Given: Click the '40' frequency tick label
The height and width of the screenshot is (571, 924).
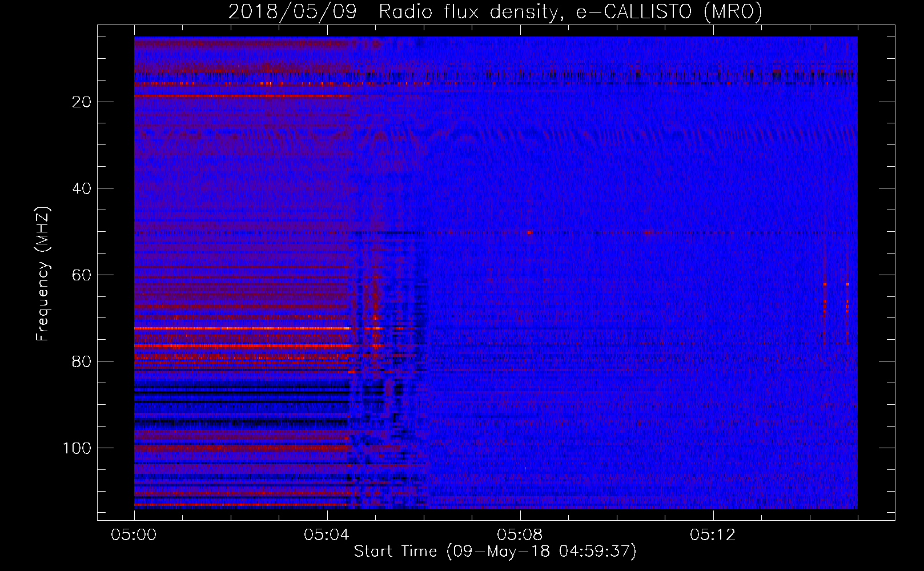Looking at the screenshot, I should click(x=82, y=188).
